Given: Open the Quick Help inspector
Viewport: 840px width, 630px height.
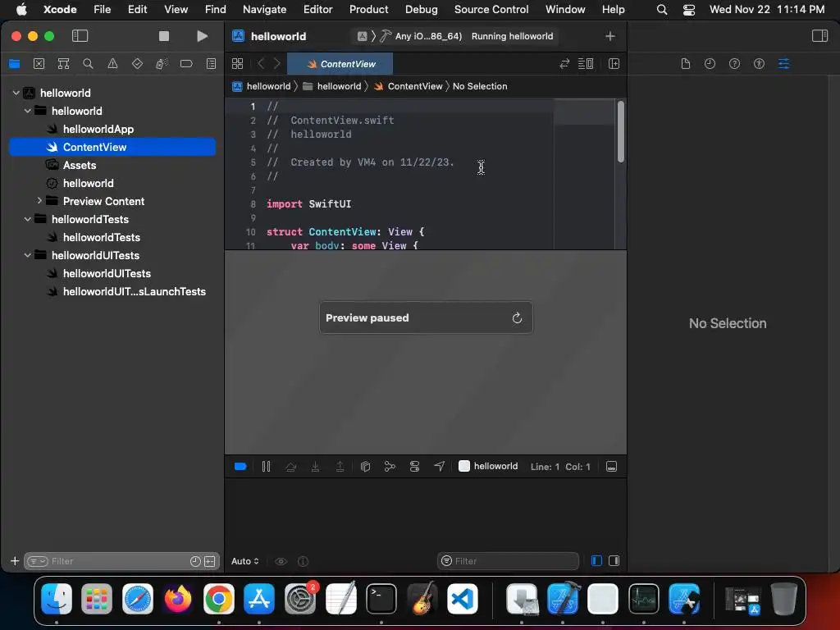Looking at the screenshot, I should [734, 64].
